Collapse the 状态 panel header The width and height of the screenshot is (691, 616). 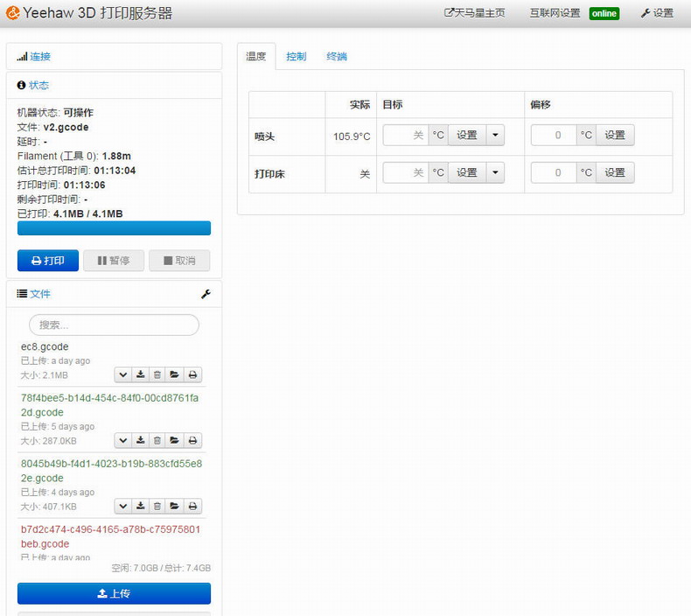[38, 85]
